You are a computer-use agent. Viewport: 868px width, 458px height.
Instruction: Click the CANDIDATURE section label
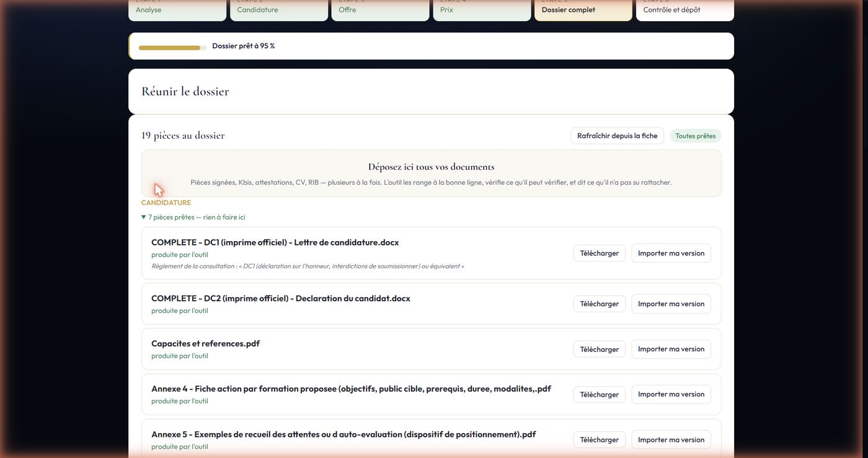[166, 203]
